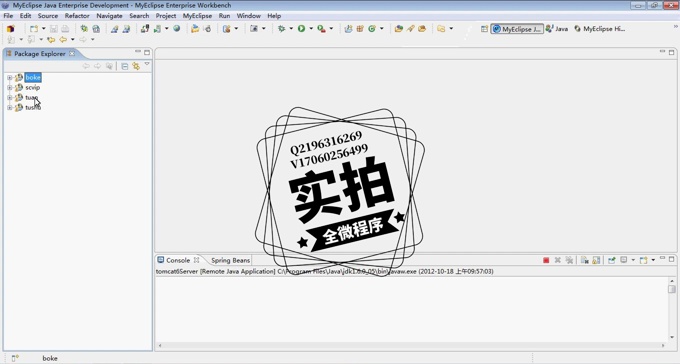Viewport: 680px width, 364px height.
Task: Click red Terminate button in Console
Action: 546,260
